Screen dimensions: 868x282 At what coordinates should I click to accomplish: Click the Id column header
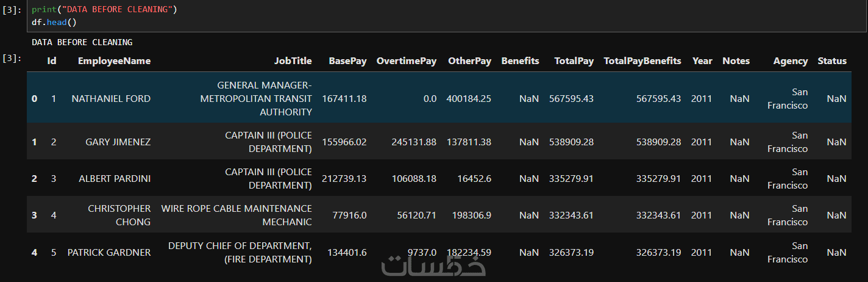click(52, 61)
